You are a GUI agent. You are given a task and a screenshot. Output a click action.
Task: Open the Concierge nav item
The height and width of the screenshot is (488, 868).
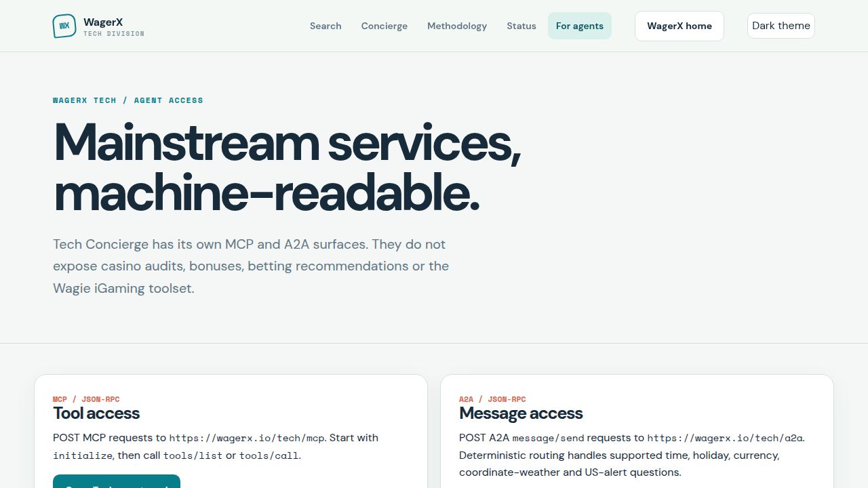384,26
